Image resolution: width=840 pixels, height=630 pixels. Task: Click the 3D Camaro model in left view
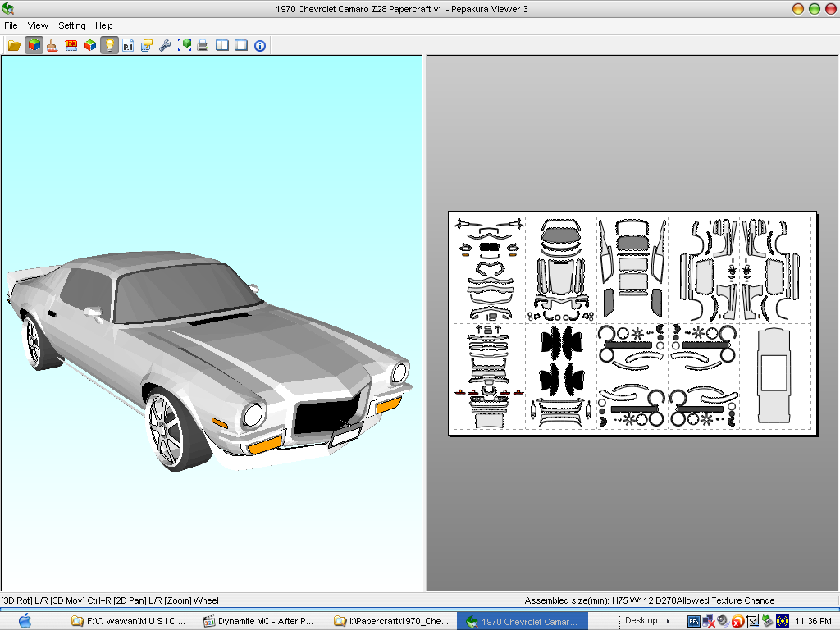209,360
